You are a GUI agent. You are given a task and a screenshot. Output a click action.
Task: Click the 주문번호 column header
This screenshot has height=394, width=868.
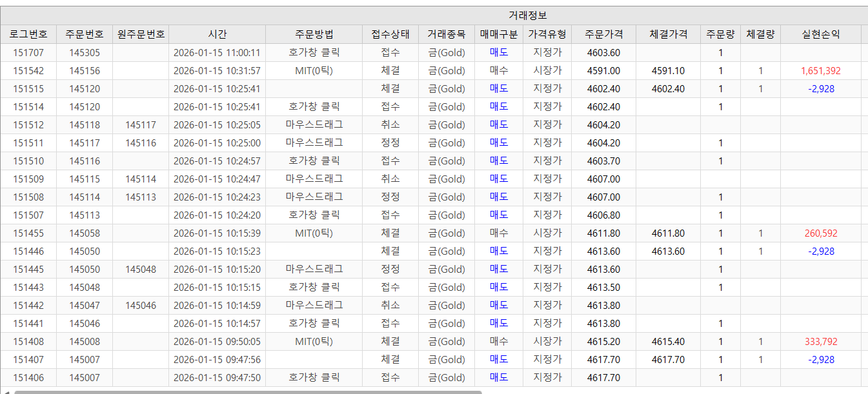pos(85,34)
